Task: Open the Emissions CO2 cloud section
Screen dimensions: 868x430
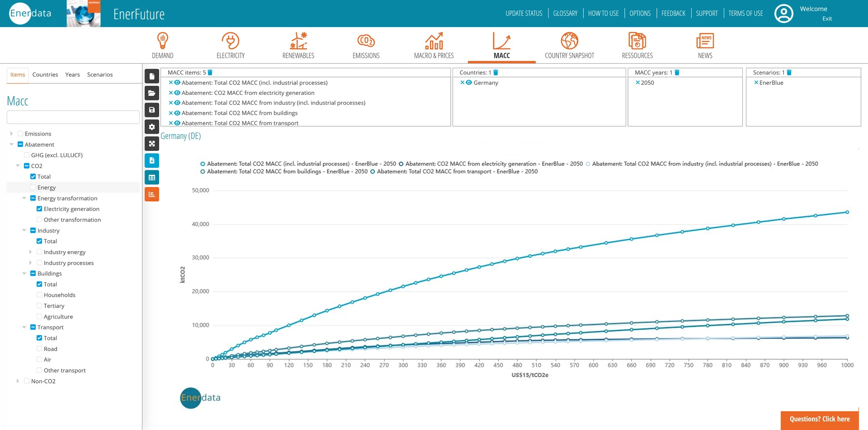Action: click(366, 45)
